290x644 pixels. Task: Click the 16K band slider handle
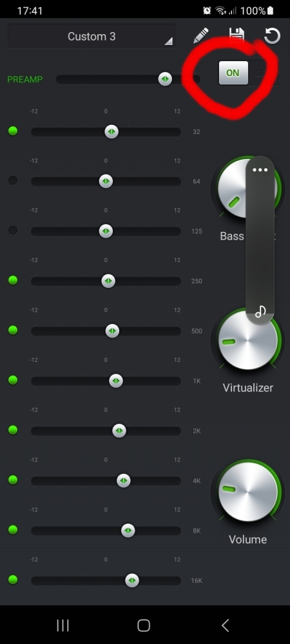pyautogui.click(x=132, y=580)
